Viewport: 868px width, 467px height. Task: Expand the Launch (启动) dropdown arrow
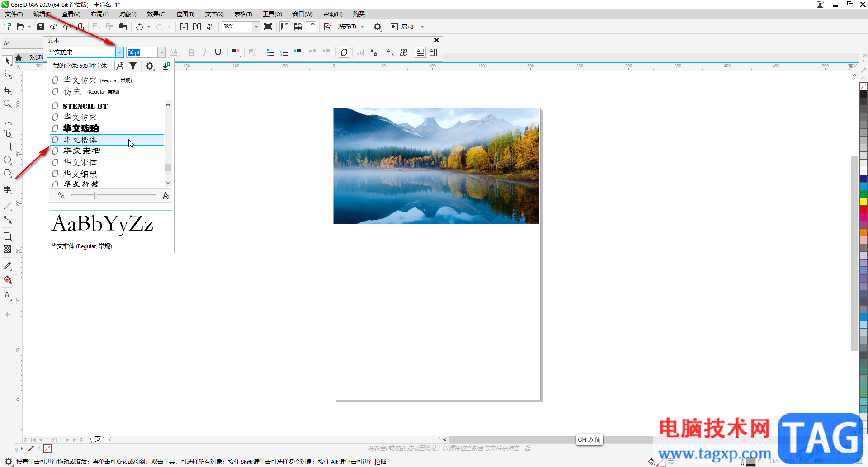click(422, 27)
